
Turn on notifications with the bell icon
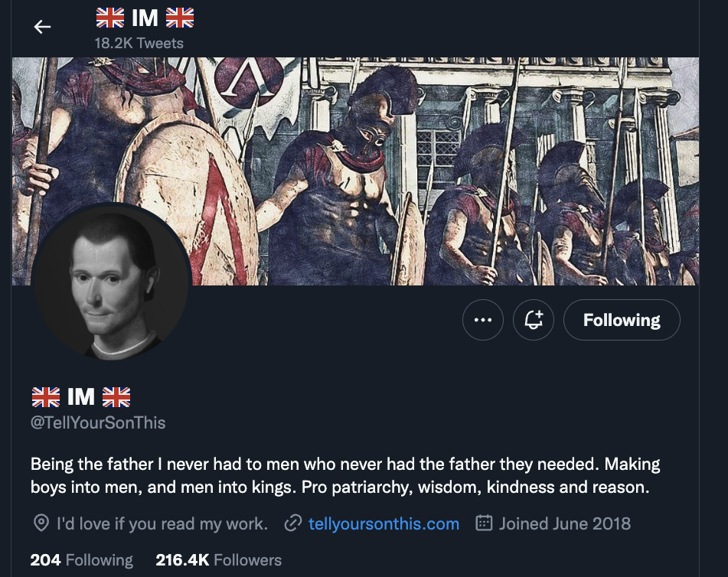[534, 320]
